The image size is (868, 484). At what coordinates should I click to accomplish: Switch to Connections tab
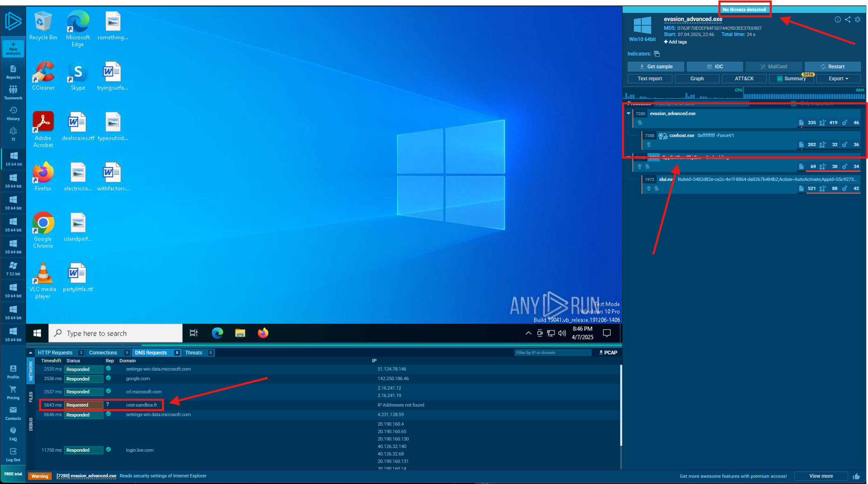click(x=109, y=353)
